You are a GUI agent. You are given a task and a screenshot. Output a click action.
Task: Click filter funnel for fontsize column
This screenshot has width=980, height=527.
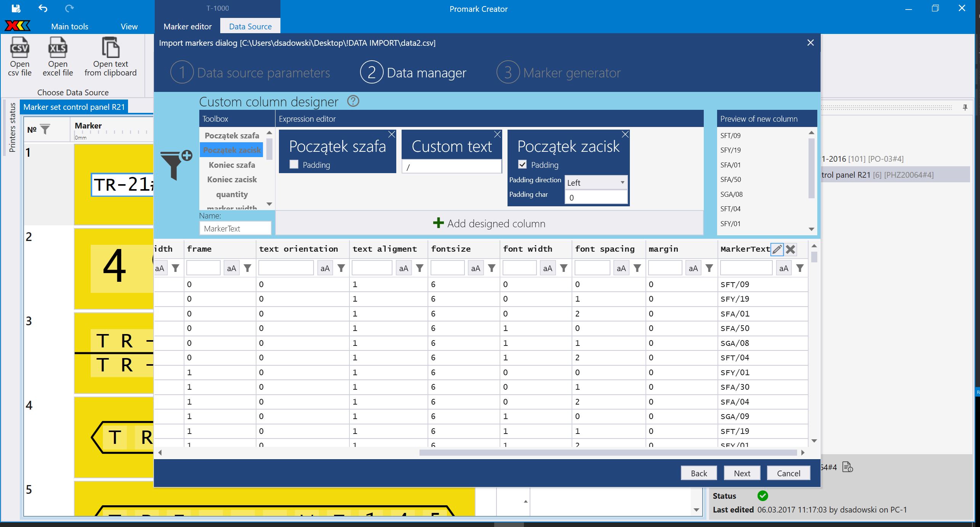492,268
